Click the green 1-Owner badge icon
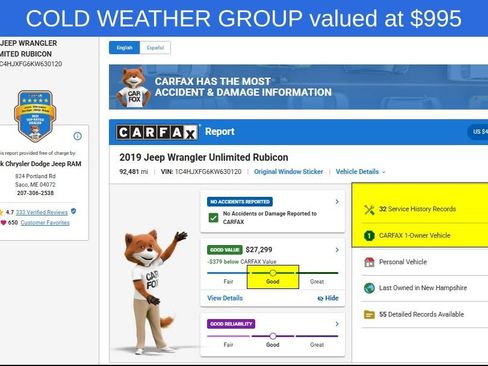 pyautogui.click(x=369, y=236)
